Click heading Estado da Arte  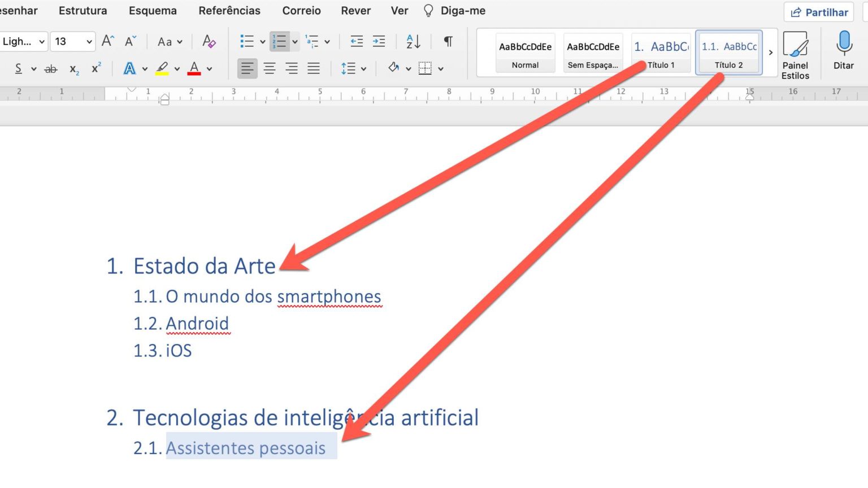[x=204, y=266]
